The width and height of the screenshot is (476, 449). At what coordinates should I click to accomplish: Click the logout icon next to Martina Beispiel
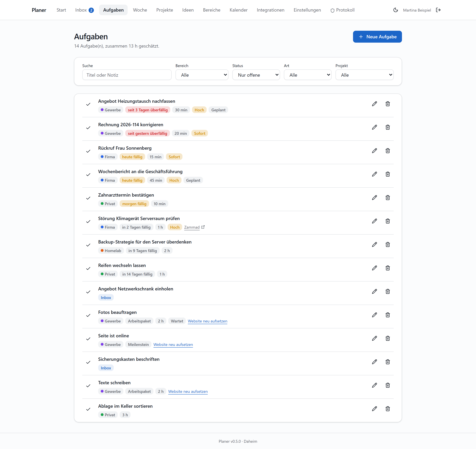(438, 10)
